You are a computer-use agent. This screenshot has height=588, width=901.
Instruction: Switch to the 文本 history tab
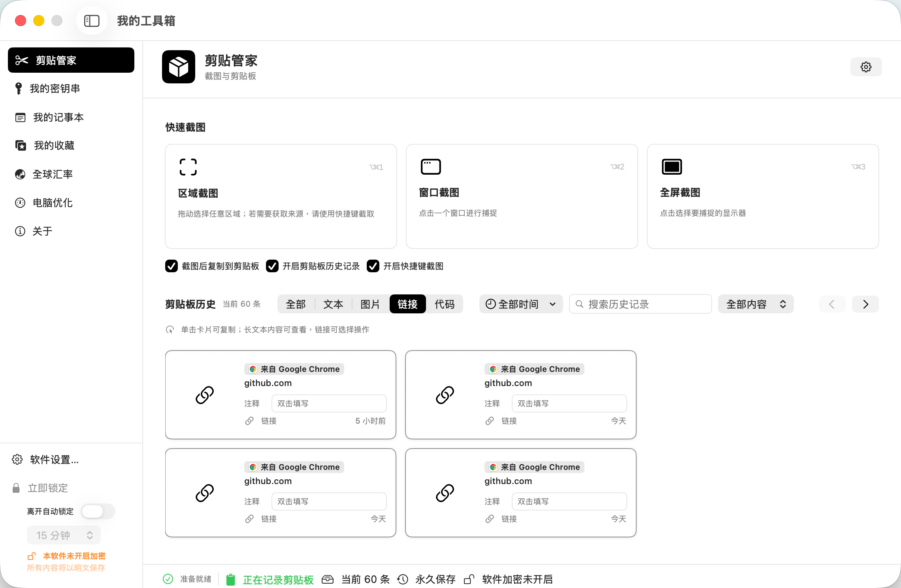[x=333, y=304]
